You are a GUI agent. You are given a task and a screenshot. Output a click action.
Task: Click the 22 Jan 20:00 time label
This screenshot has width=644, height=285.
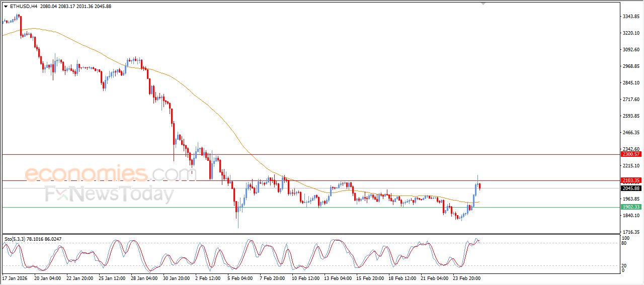(x=79, y=277)
